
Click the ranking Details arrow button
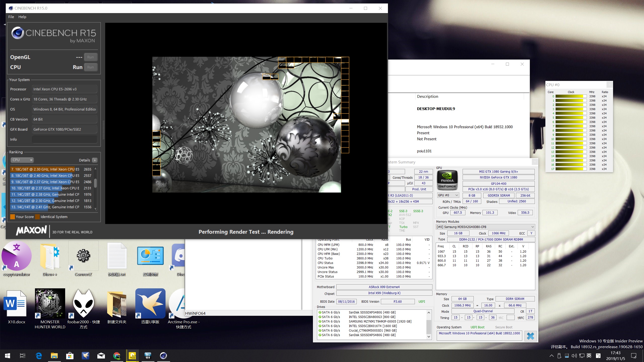tap(95, 160)
